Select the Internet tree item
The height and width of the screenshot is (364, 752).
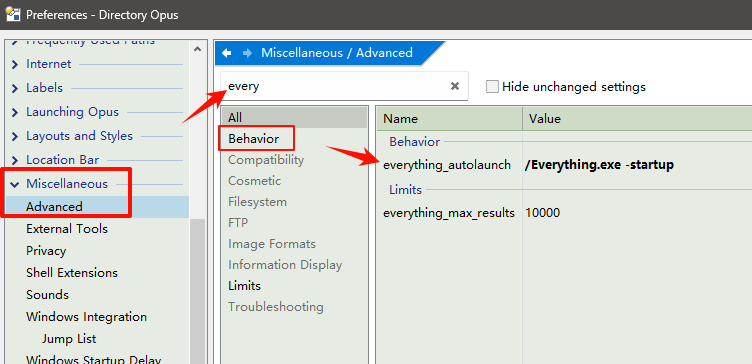(48, 64)
